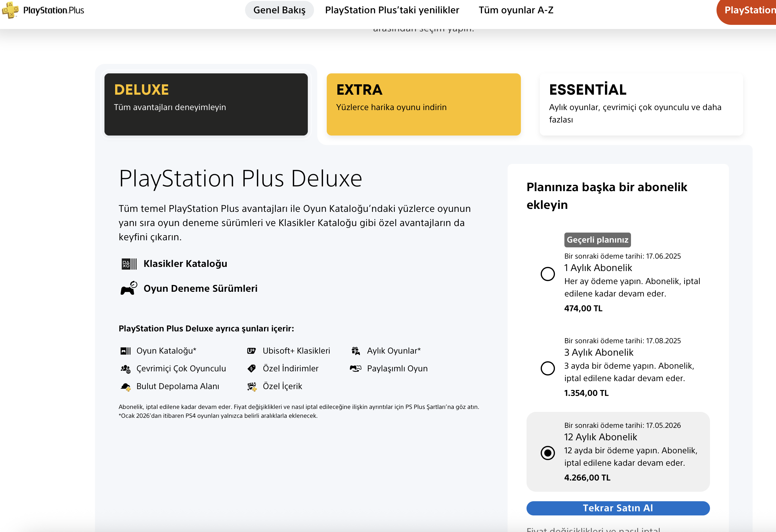Click the Ubisoft+ Klasikleri icon
776x532 pixels.
[x=252, y=351]
